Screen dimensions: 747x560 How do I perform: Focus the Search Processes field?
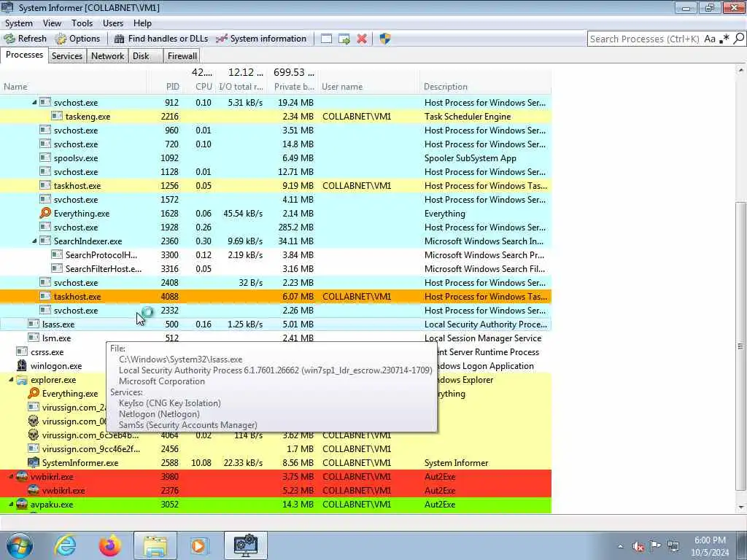pos(644,39)
